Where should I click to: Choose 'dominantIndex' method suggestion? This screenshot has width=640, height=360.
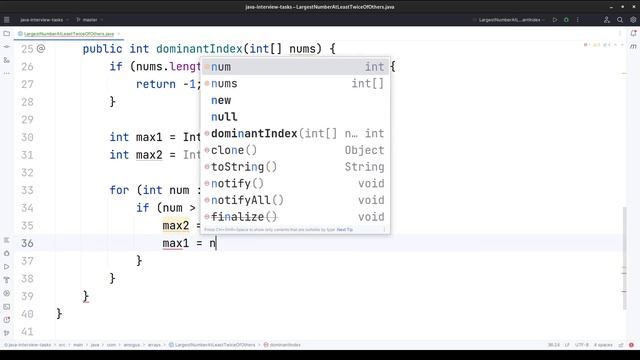(295, 133)
